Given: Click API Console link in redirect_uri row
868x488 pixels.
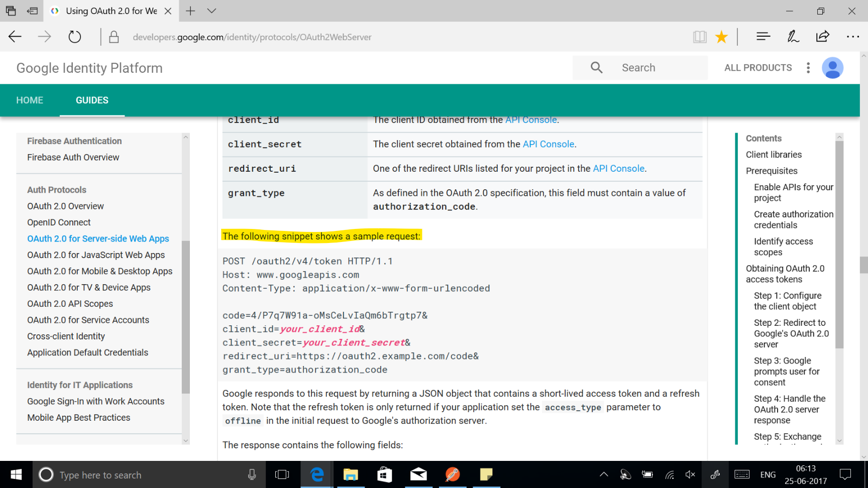Looking at the screenshot, I should click(x=619, y=169).
